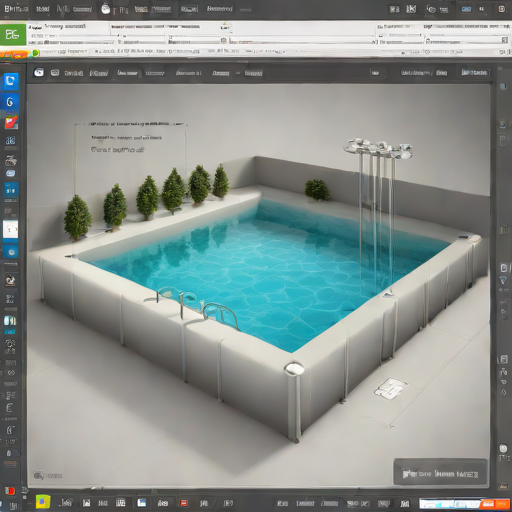Click the green app logo tile
Viewport: 512px width, 512px height.
click(x=13, y=35)
